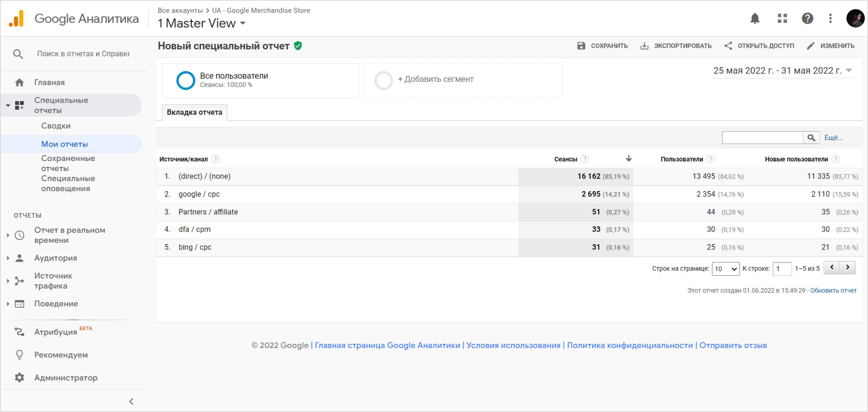Open the three-dot more options menu
868x412 pixels.
tap(830, 18)
